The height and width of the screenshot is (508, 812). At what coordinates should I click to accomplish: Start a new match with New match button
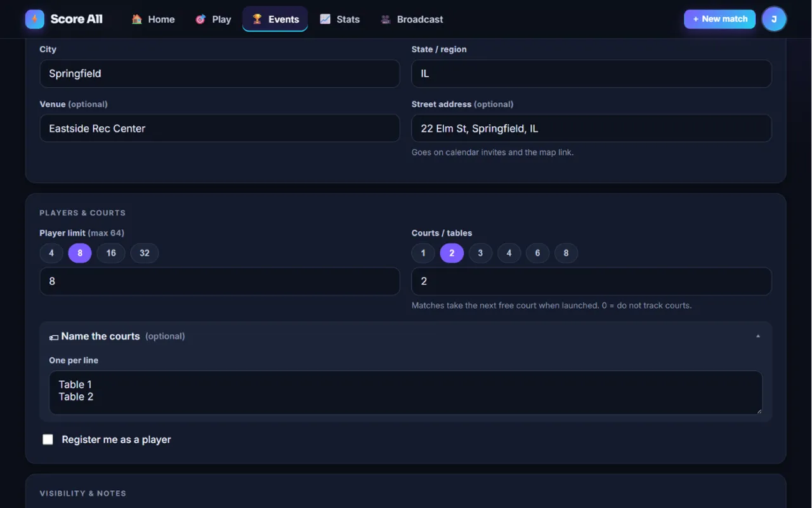[x=719, y=19]
